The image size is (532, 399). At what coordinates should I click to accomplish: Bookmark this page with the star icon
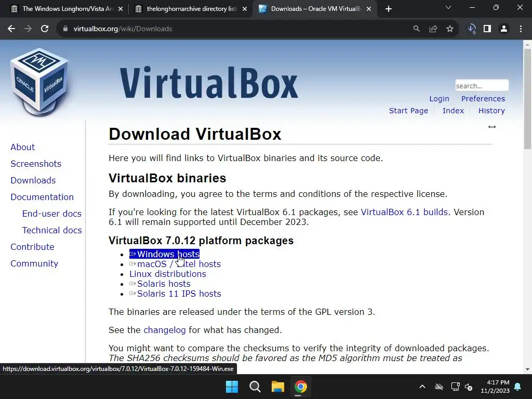[450, 29]
